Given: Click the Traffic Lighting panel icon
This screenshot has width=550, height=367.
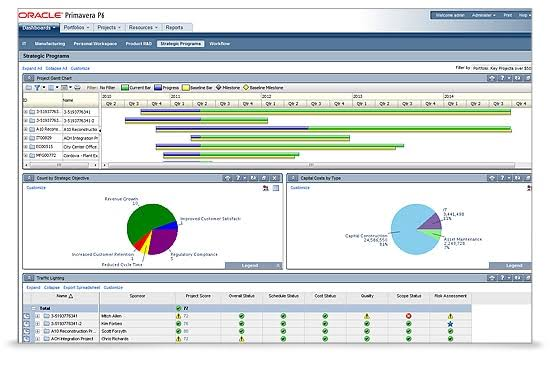Looking at the screenshot, I should (x=29, y=278).
